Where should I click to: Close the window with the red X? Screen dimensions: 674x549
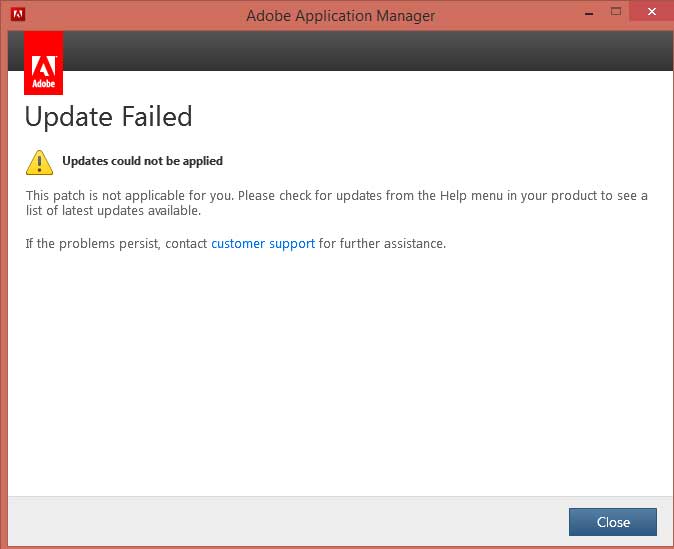[x=652, y=12]
